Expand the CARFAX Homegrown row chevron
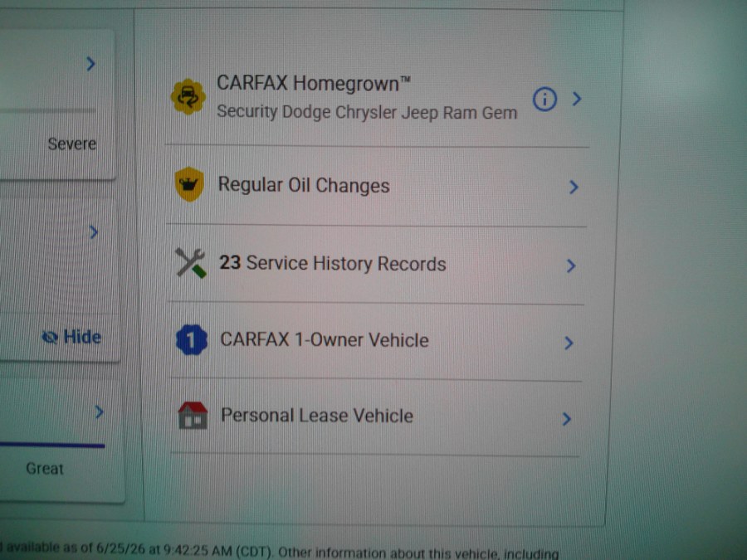Viewport: 747px width, 560px height. coord(577,99)
